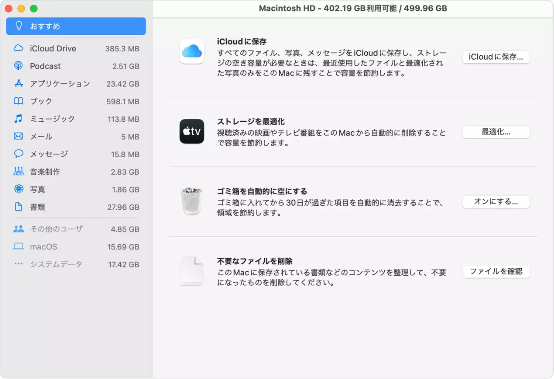Image resolution: width=554 pixels, height=379 pixels.
Task: Click the 17.42 GB size value
Action: (124, 264)
